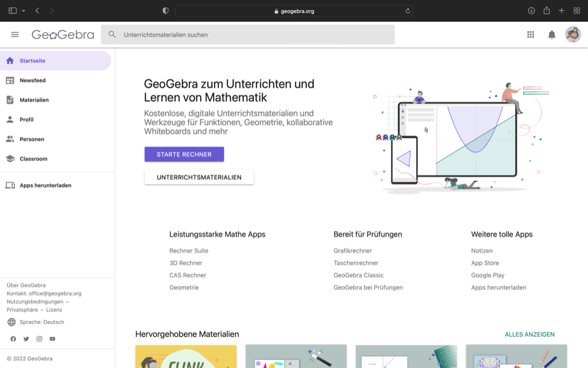Open the user profile avatar
The image size is (588, 368).
[573, 35]
